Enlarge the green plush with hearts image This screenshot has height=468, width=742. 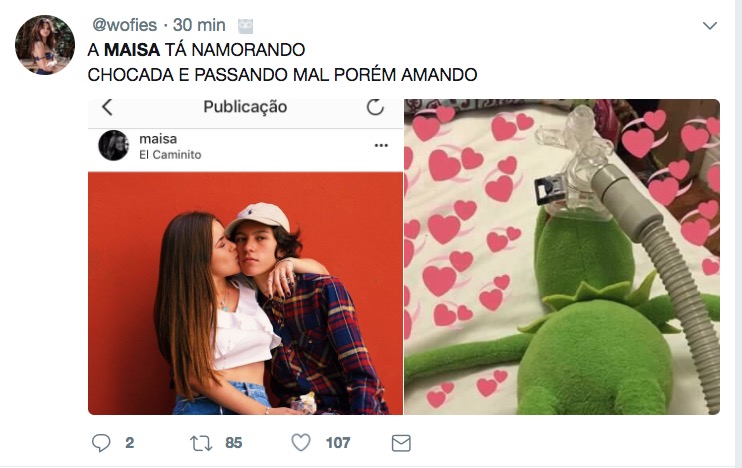[x=562, y=257]
